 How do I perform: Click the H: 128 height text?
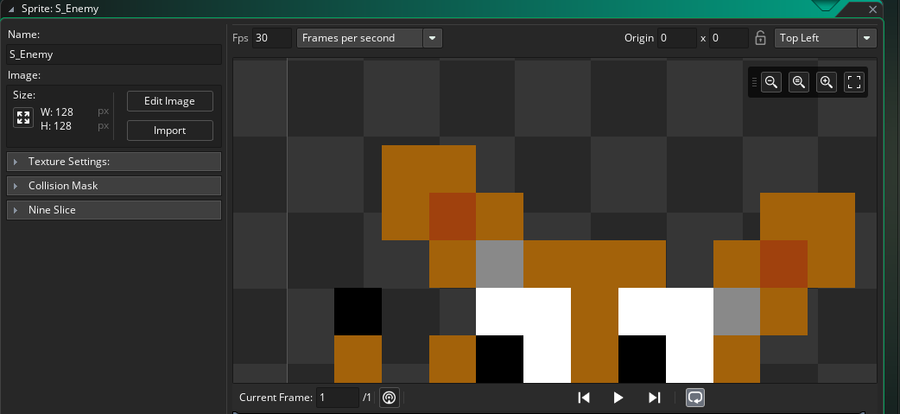pyautogui.click(x=56, y=126)
